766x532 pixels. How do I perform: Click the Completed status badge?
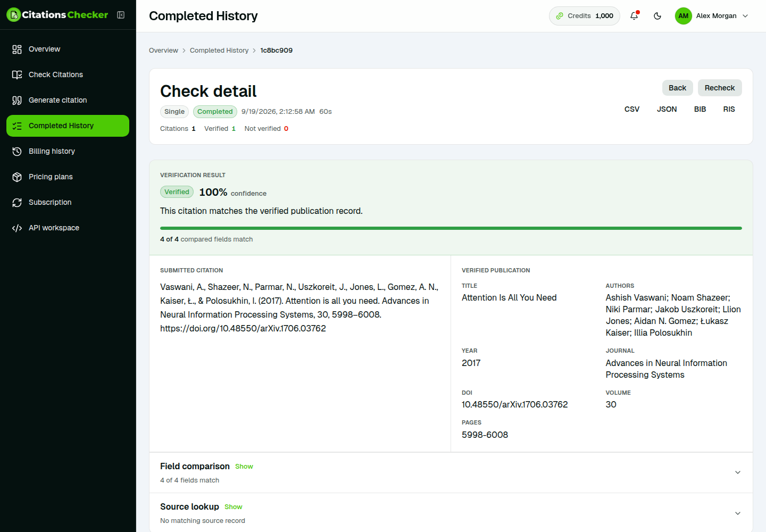(215, 112)
